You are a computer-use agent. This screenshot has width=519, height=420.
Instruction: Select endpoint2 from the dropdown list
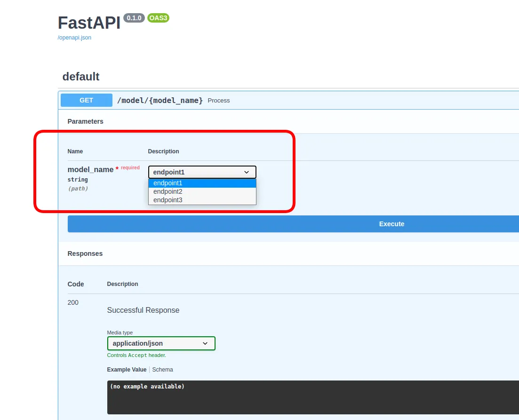click(202, 191)
